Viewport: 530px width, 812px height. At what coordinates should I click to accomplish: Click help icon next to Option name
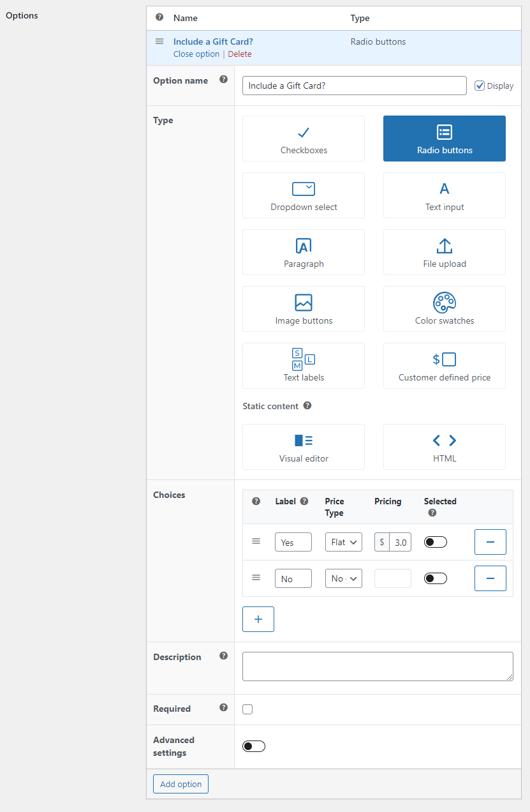coord(223,80)
